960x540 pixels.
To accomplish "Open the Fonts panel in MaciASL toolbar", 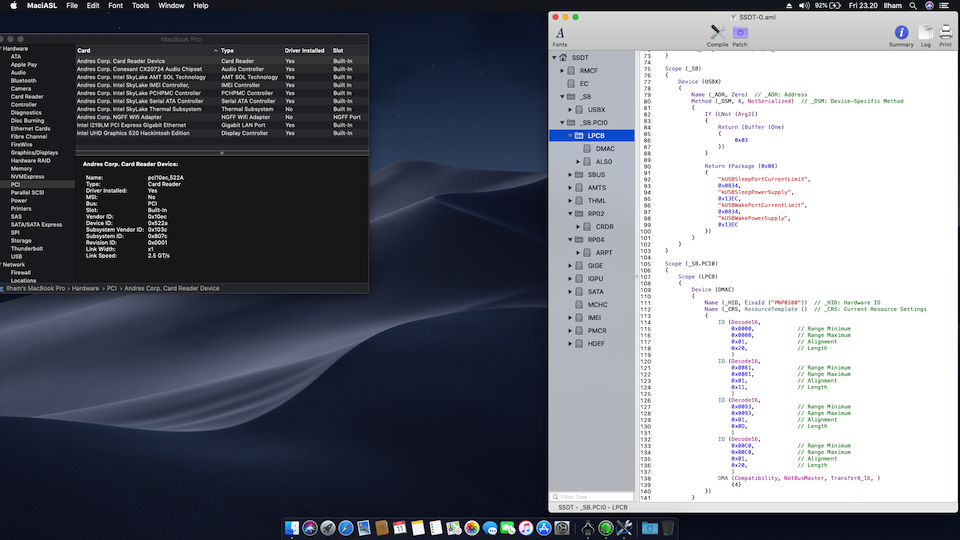I will click(560, 36).
